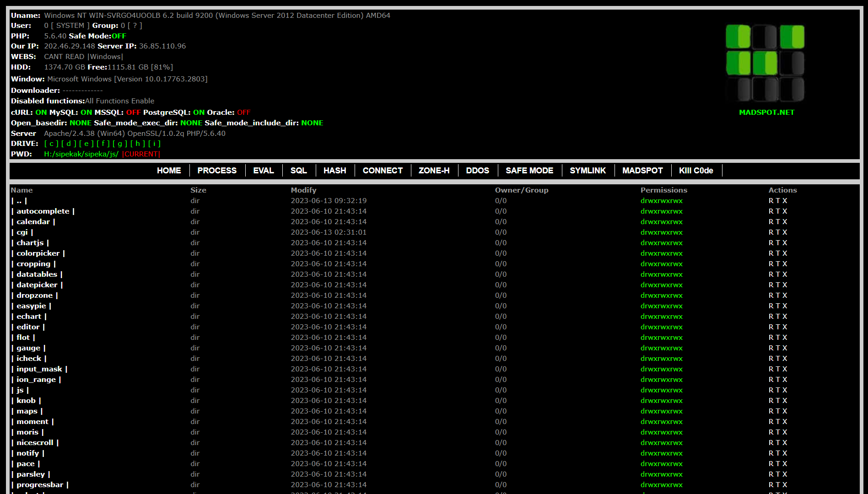Image resolution: width=868 pixels, height=494 pixels.
Task: Open the input_mask directory
Action: pos(39,369)
